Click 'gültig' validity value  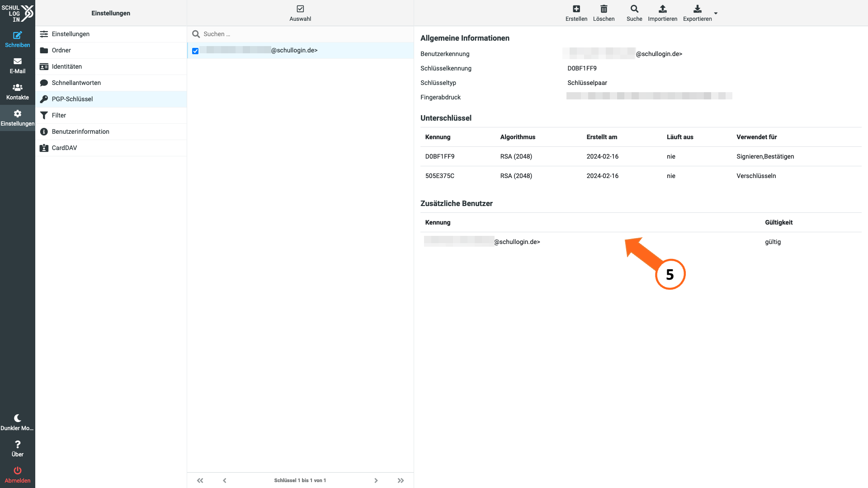click(773, 242)
